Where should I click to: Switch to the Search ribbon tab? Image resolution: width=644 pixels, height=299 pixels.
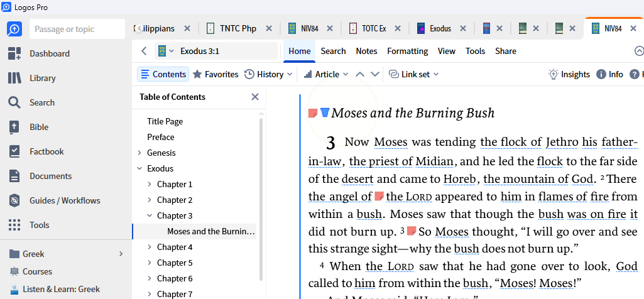[x=333, y=51]
